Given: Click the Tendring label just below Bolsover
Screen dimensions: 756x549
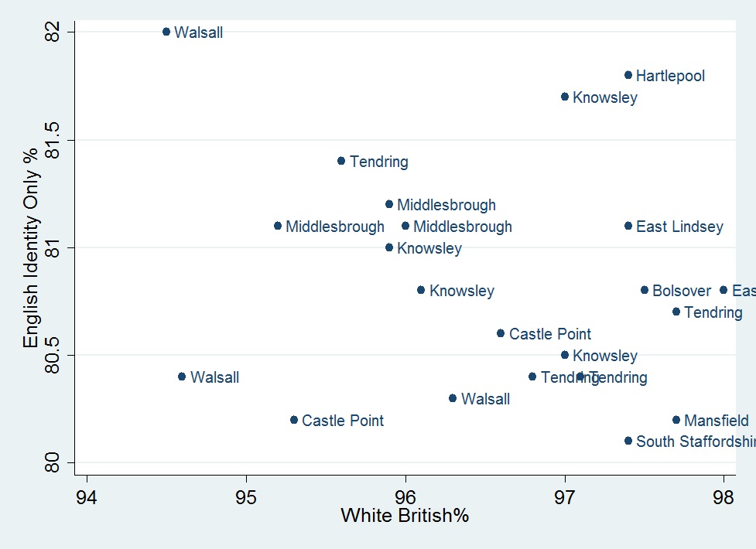Looking at the screenshot, I should (713, 312).
